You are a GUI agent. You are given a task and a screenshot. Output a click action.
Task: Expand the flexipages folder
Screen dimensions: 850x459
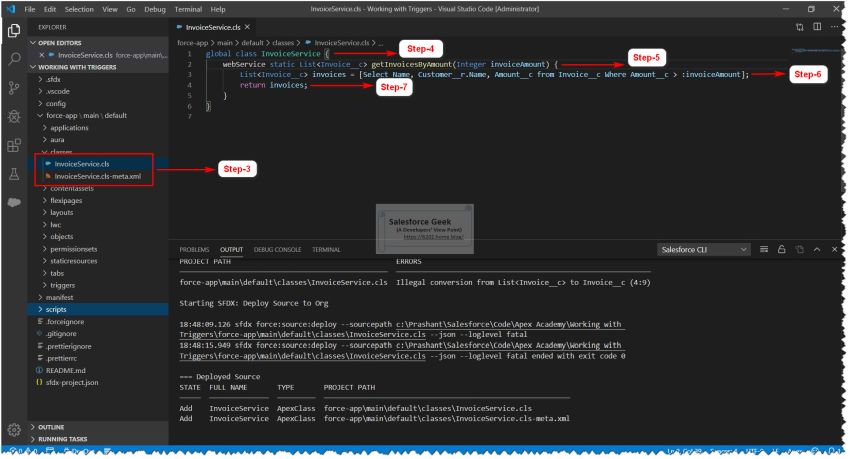point(66,201)
